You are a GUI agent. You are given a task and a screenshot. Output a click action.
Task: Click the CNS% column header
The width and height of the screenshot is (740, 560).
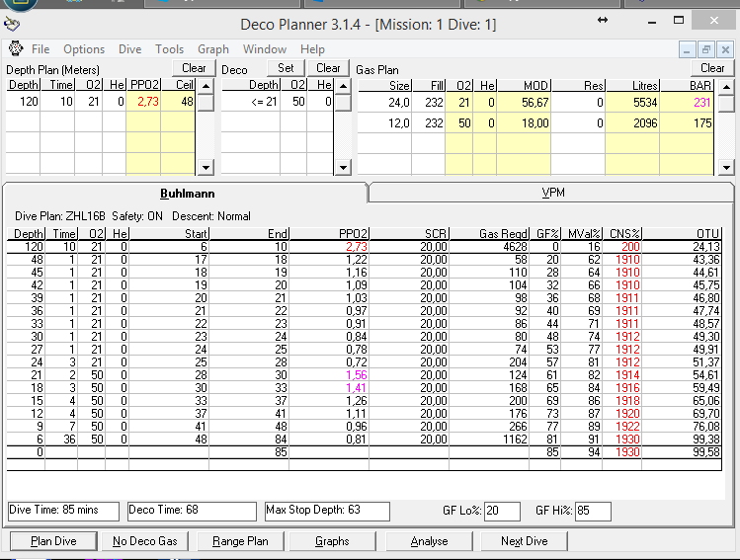pyautogui.click(x=622, y=234)
